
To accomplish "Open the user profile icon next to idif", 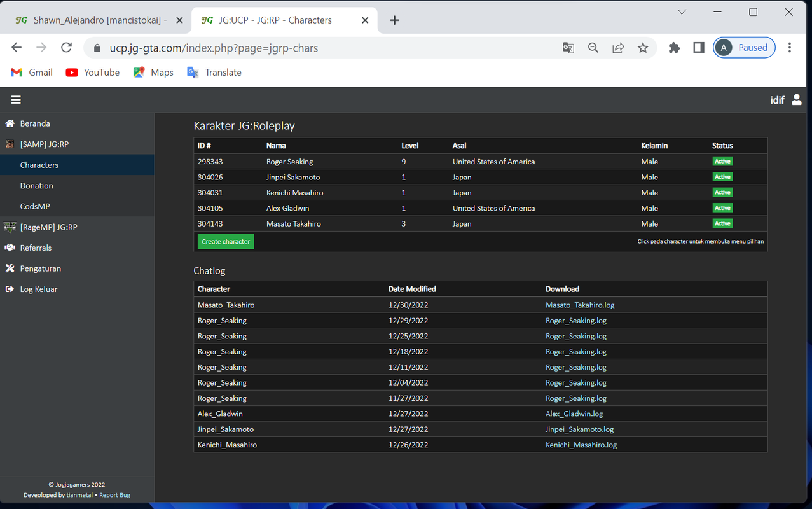I will coord(796,100).
